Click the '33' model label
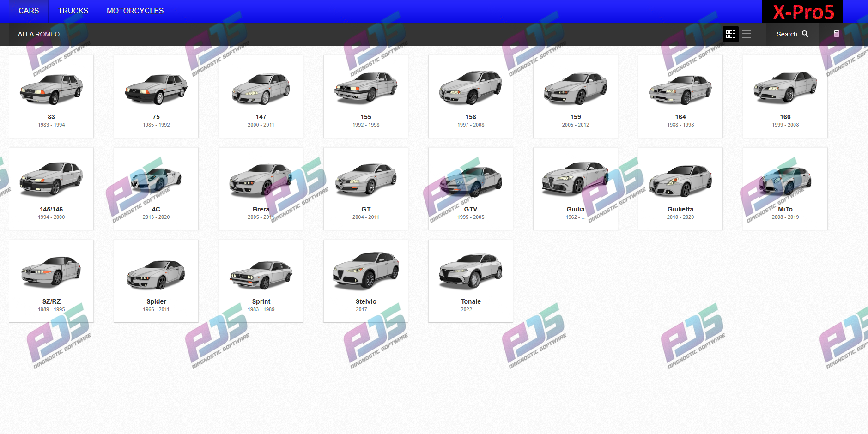 [51, 117]
